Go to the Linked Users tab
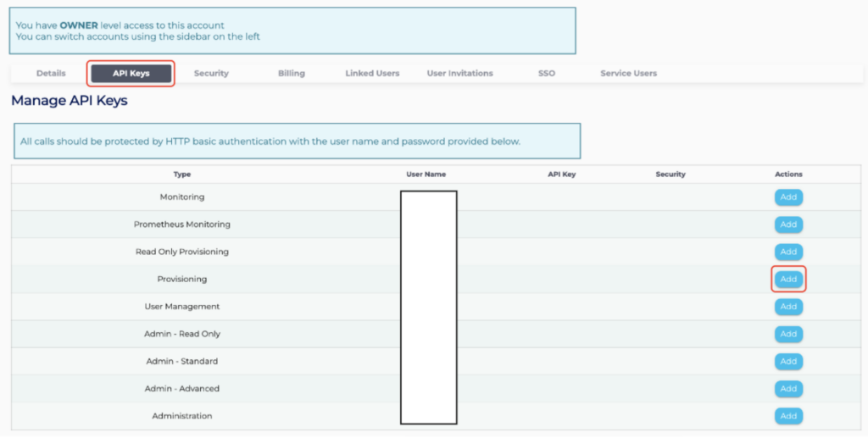 click(x=372, y=74)
